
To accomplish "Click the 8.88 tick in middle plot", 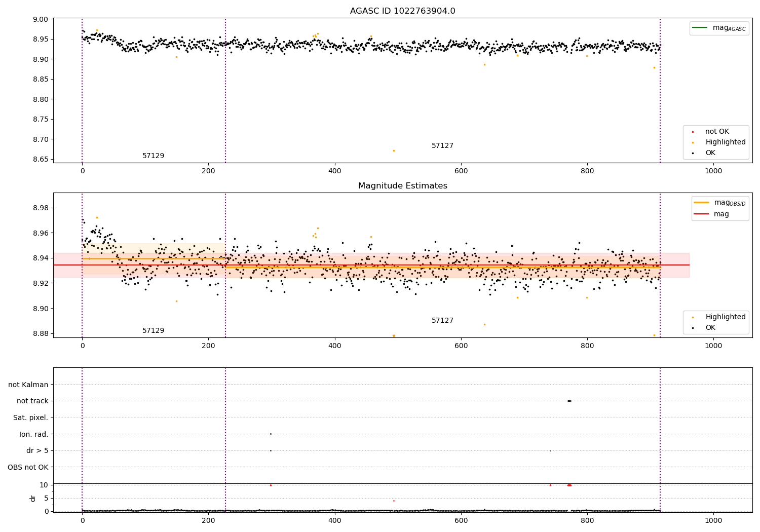I will click(41, 334).
